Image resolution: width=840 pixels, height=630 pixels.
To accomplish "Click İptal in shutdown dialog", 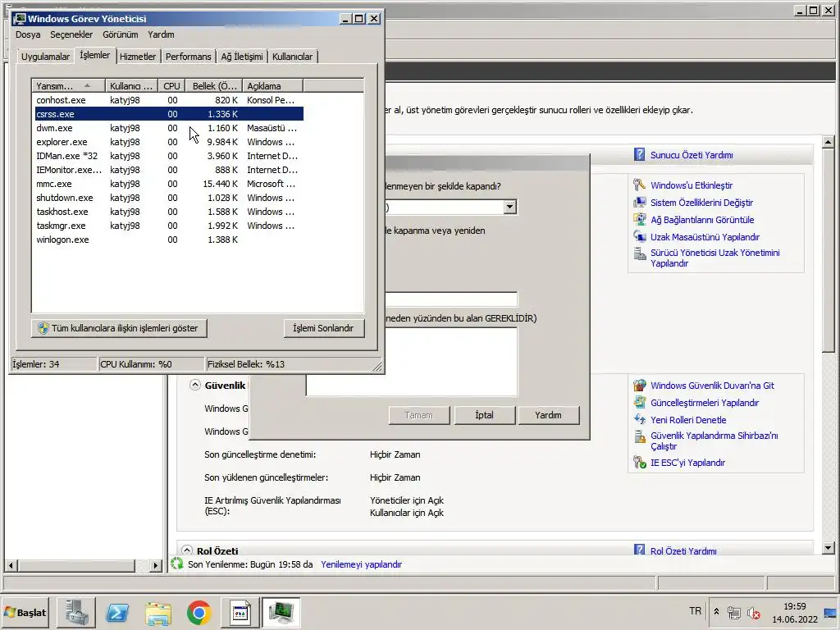I will [484, 414].
